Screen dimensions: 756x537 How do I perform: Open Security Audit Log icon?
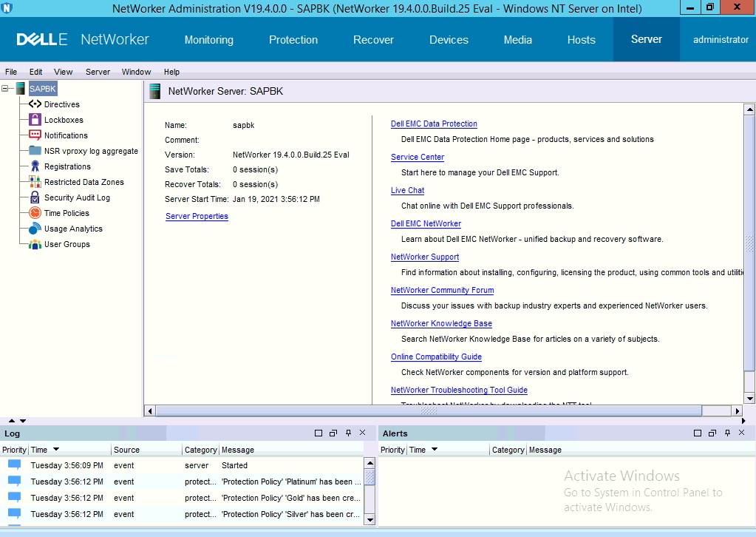pos(35,197)
